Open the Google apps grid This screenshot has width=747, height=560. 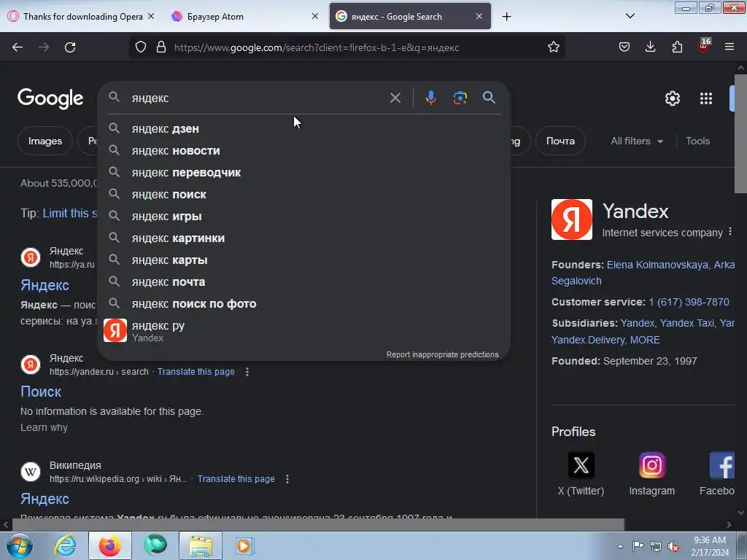tap(706, 98)
